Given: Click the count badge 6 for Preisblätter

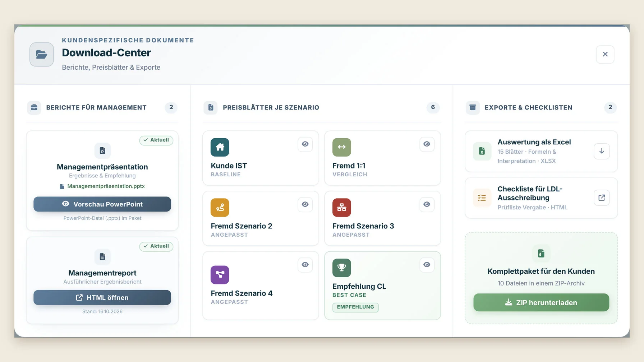Looking at the screenshot, I should tap(433, 107).
